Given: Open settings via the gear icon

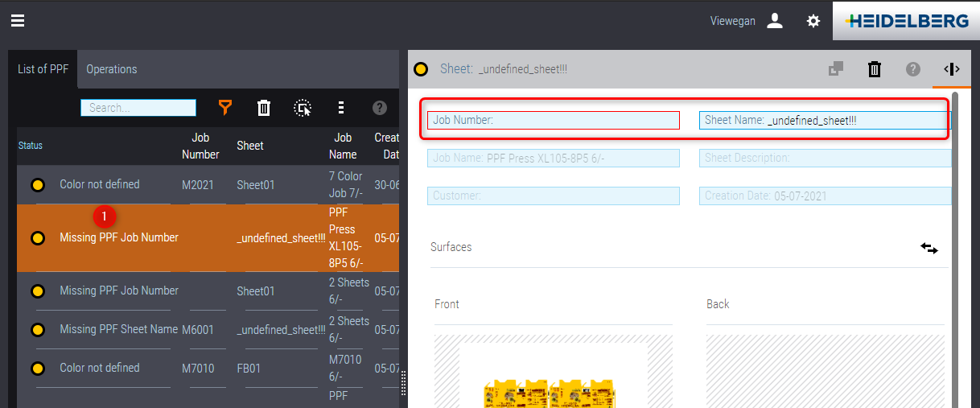Looking at the screenshot, I should pos(813,21).
